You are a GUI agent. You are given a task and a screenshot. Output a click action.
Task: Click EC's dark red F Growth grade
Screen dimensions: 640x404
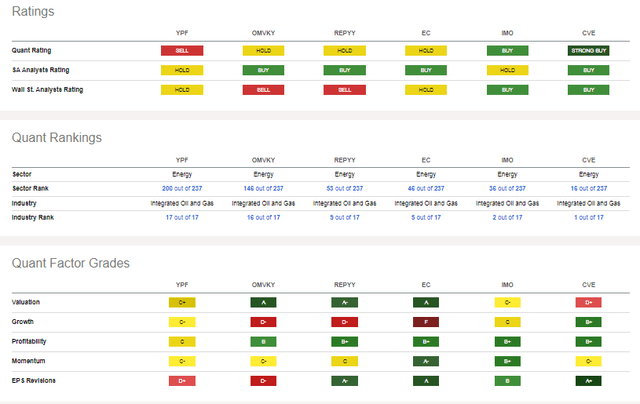pyautogui.click(x=426, y=322)
